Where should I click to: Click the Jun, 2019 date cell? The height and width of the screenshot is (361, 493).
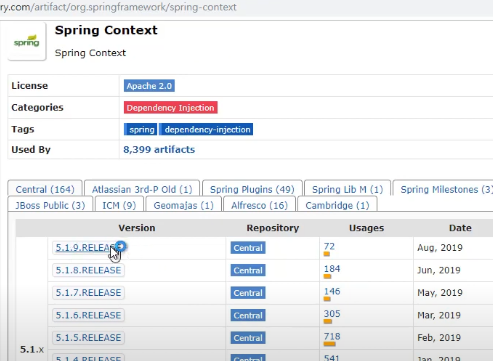[439, 270]
